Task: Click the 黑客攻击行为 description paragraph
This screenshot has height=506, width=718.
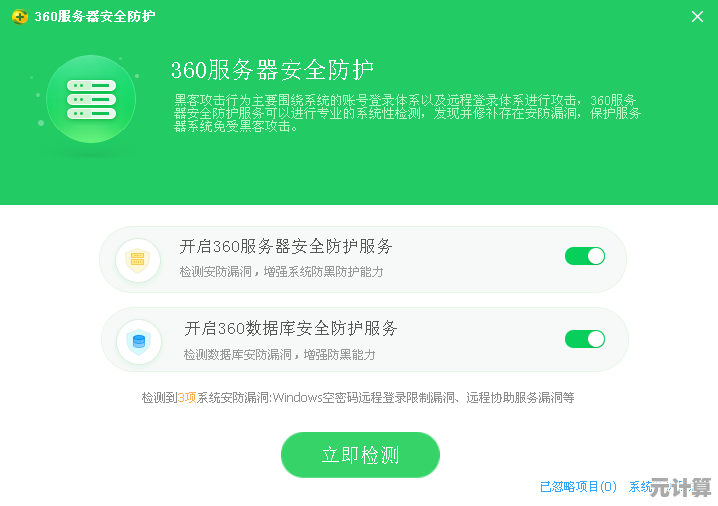Action: (x=407, y=113)
